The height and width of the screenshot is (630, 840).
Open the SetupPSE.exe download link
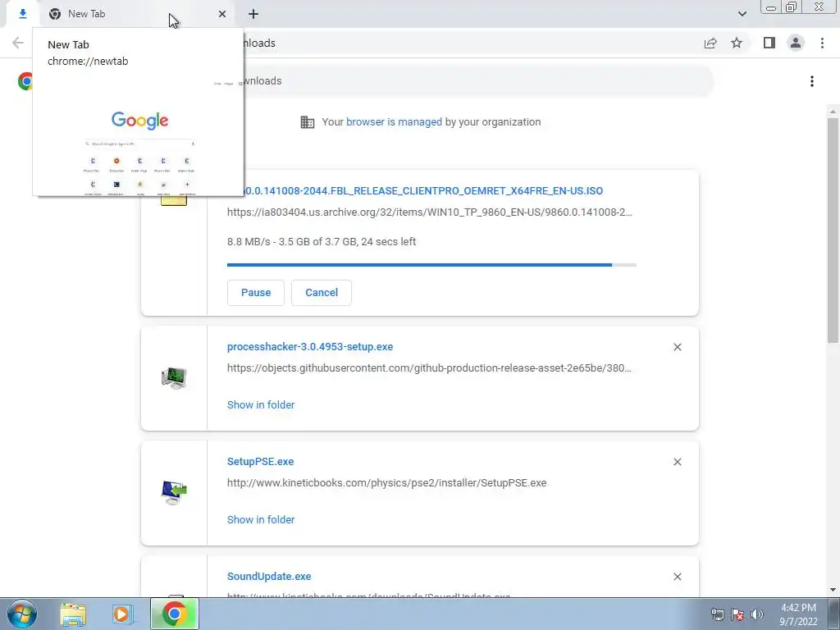(x=260, y=461)
